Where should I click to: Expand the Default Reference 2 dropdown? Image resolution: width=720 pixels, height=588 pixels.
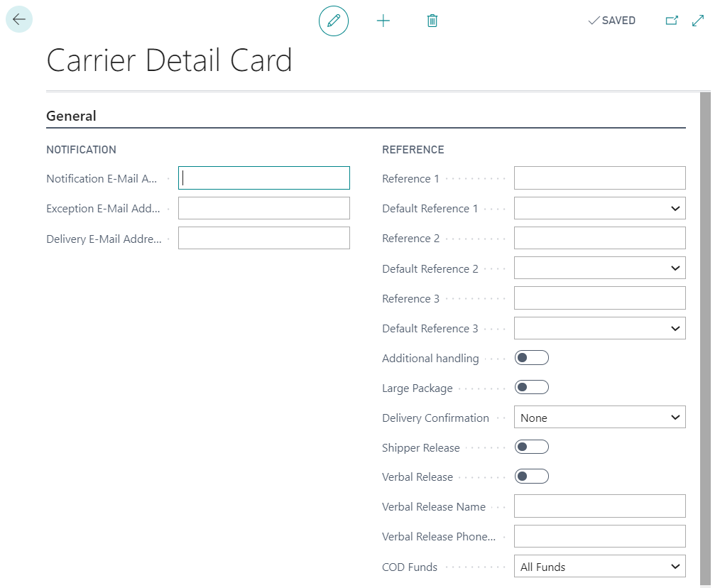[599, 268]
